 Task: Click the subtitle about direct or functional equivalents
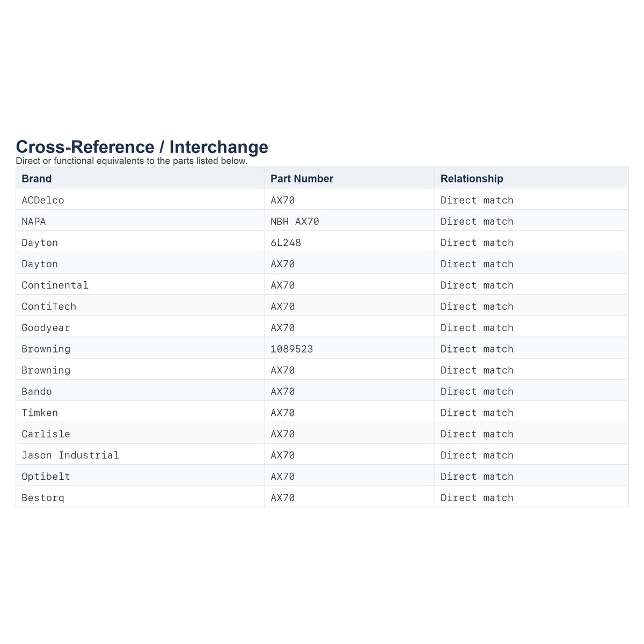tap(132, 161)
